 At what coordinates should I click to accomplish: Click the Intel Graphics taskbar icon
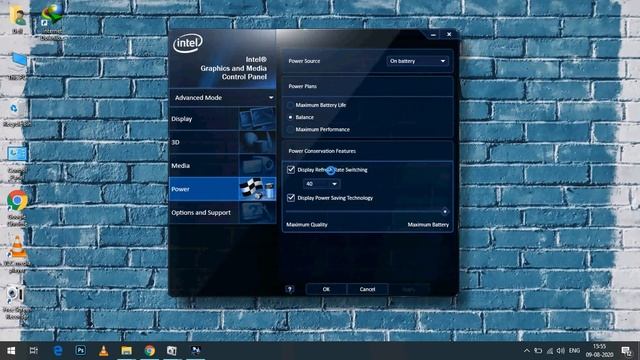(196, 351)
